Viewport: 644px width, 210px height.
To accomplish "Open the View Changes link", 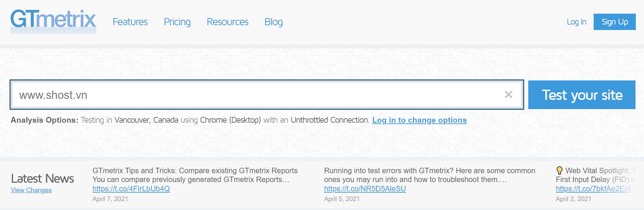I will pyautogui.click(x=31, y=190).
